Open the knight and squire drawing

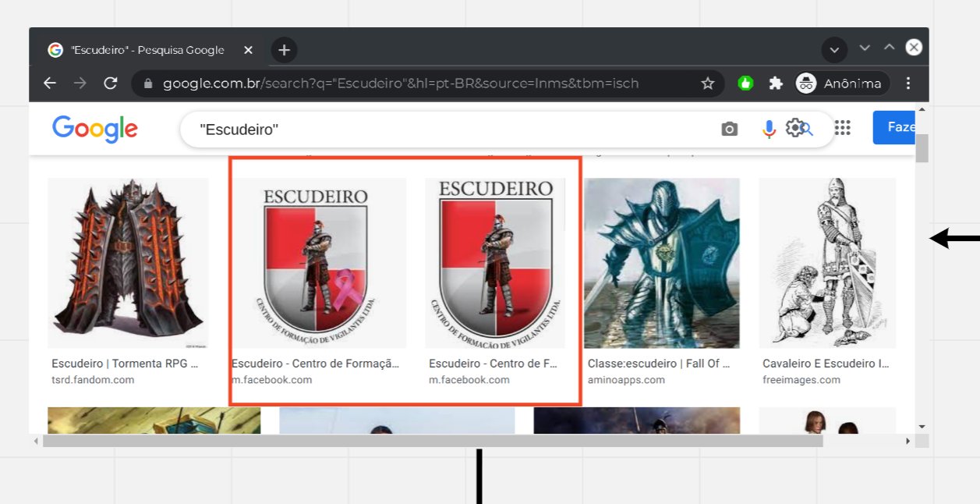coord(827,263)
